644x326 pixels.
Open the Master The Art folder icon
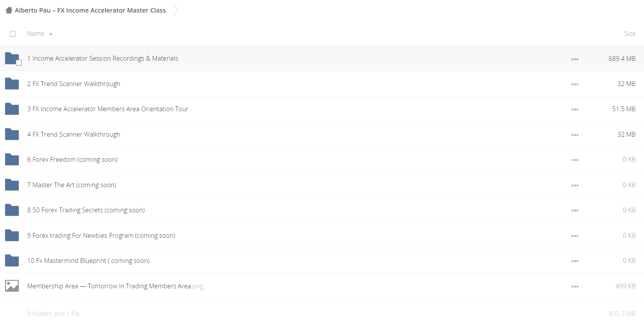(x=12, y=185)
